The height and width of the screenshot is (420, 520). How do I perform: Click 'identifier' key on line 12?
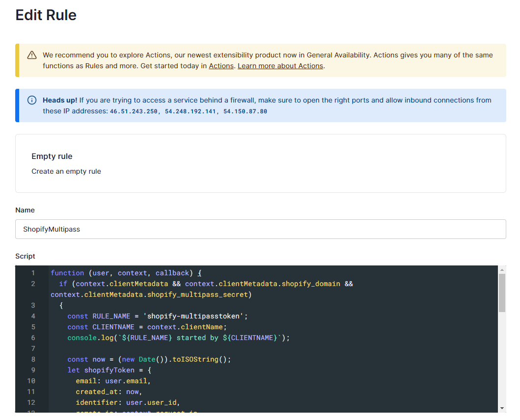coord(97,402)
